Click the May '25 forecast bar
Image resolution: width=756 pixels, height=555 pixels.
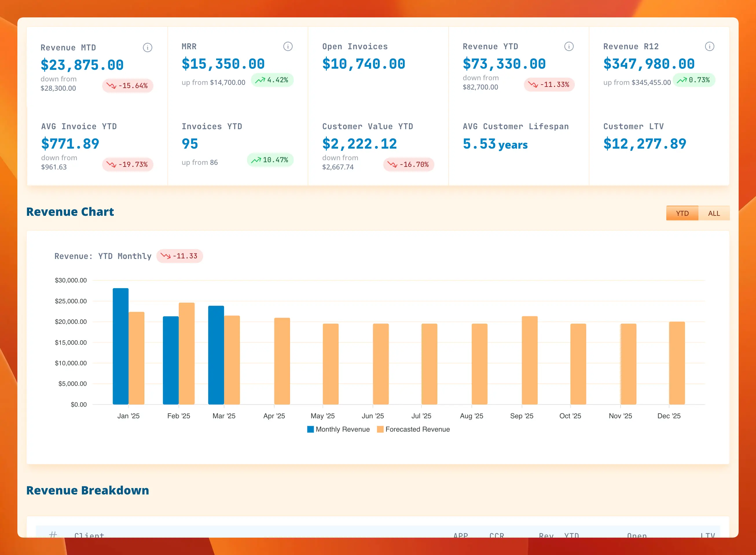pyautogui.click(x=330, y=364)
